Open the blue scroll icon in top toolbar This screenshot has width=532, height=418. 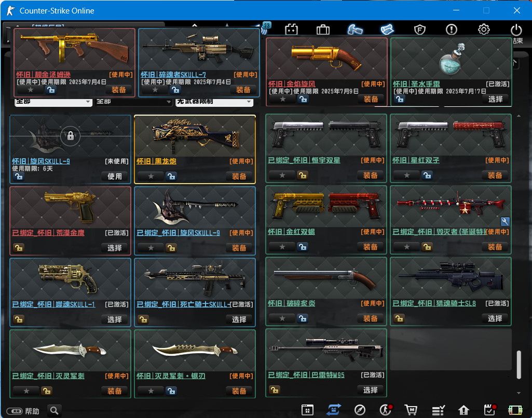coord(387,30)
